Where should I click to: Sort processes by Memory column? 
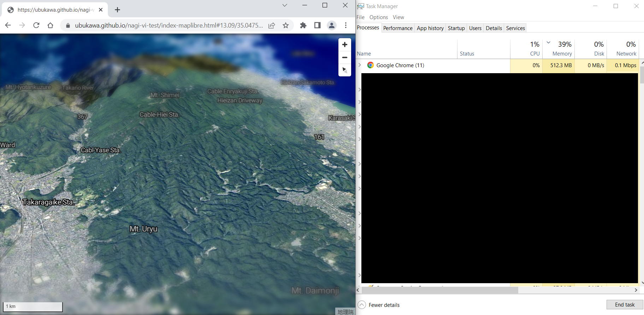pyautogui.click(x=559, y=49)
